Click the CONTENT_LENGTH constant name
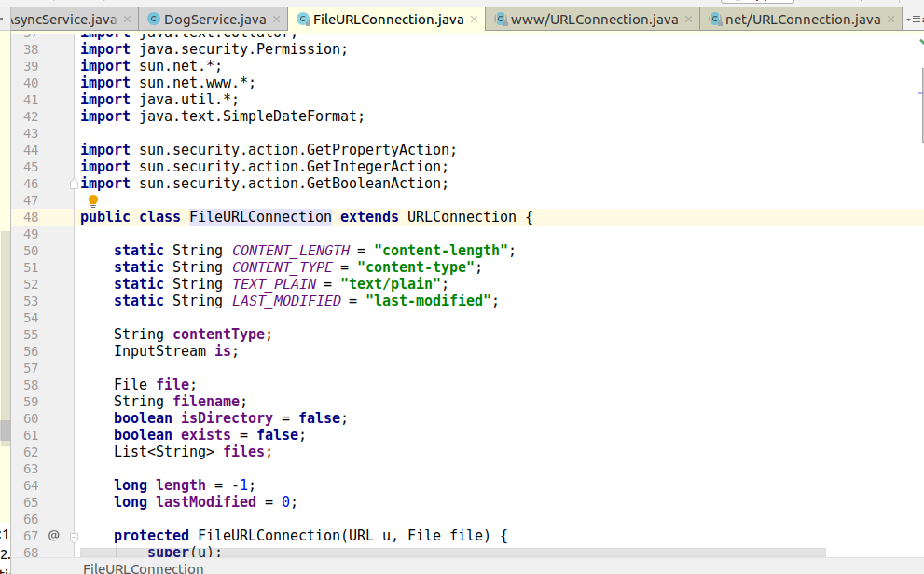 click(x=291, y=251)
